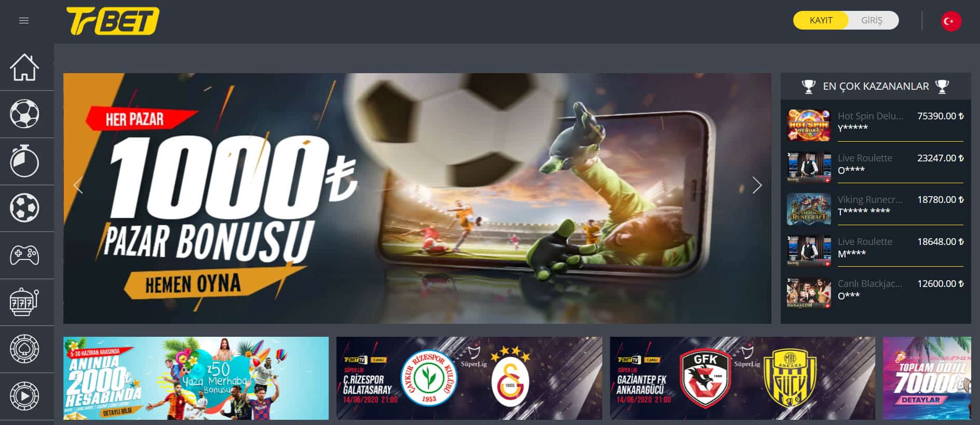Open Ç.Rizespor Galatasaray match banner
980x425 pixels.
click(469, 378)
